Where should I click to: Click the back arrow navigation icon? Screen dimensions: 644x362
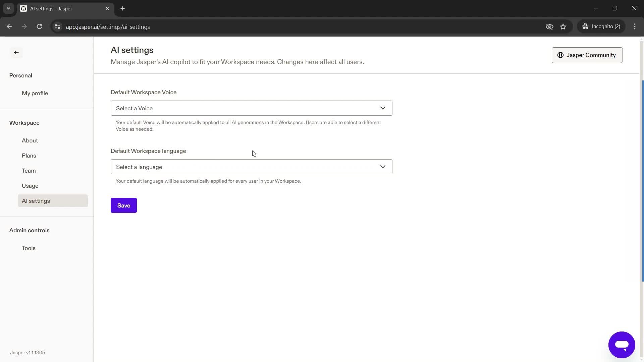click(16, 53)
